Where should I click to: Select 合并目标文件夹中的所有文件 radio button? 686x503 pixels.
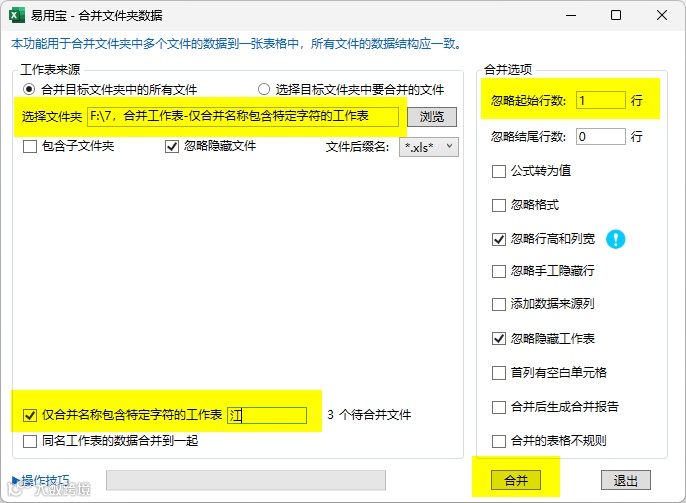click(x=29, y=90)
